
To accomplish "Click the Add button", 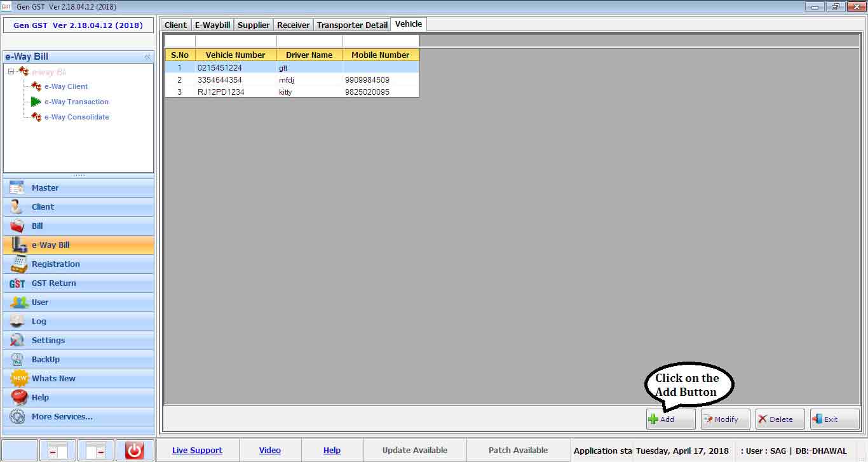I will tap(670, 419).
